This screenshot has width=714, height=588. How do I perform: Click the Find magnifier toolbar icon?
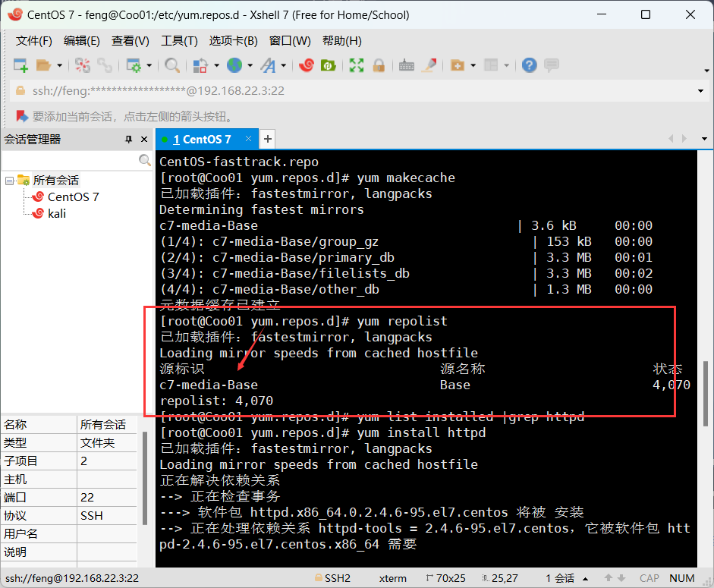coord(172,65)
